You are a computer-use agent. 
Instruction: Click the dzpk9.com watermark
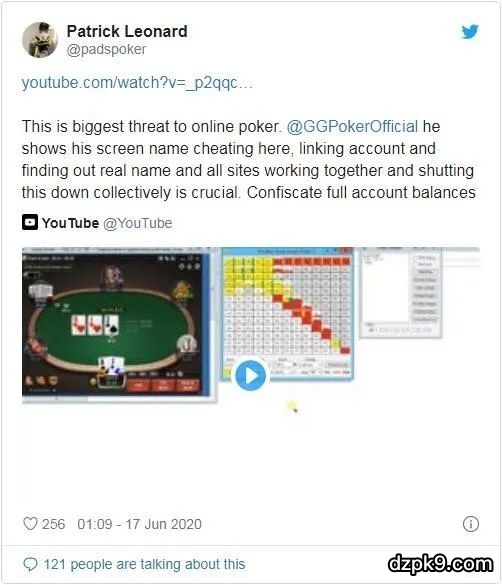(441, 564)
